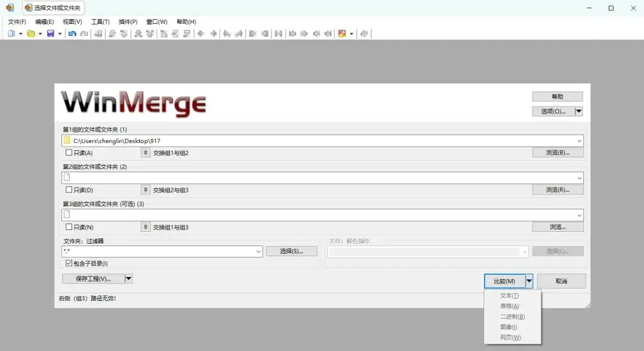Click the swap groups 2 and 3 icon
Screen dimensions: 644x351
pos(145,190)
